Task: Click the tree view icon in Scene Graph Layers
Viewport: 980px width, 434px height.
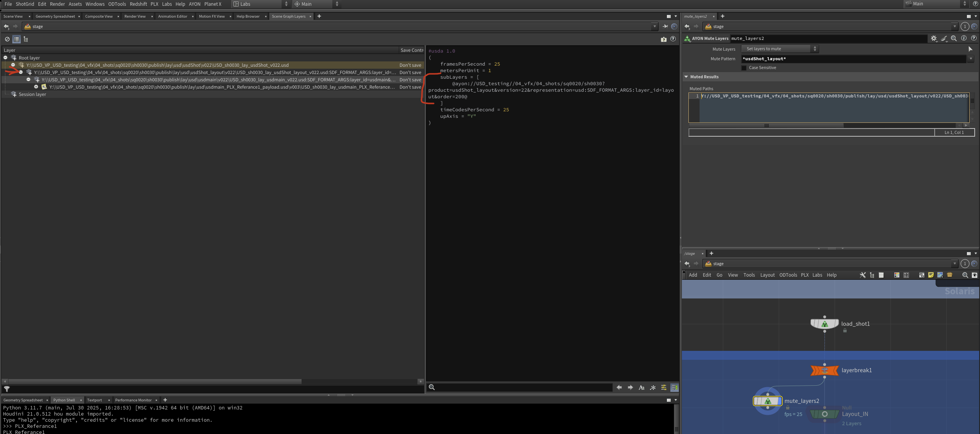Action: 26,39
